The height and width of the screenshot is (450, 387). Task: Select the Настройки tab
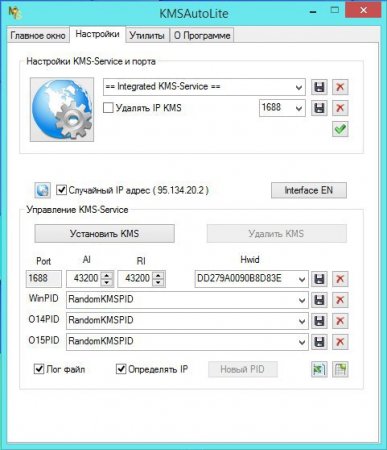pyautogui.click(x=97, y=34)
